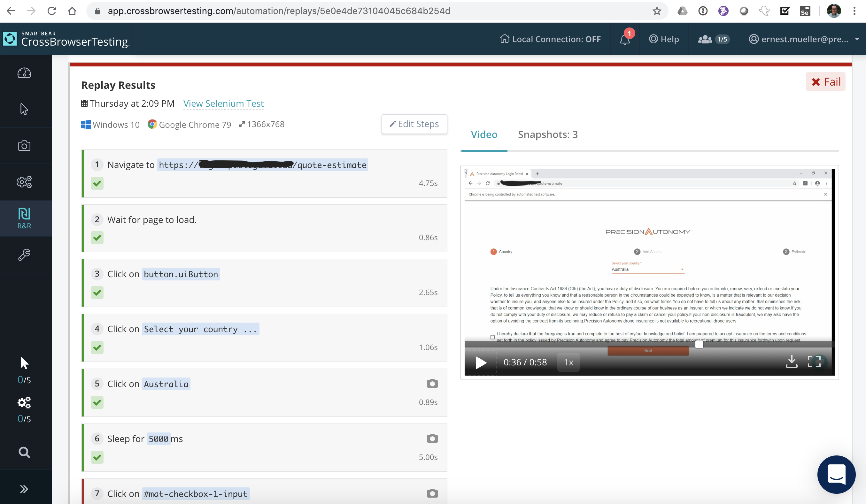This screenshot has height=504, width=866.
Task: Select the Video tab
Action: tap(484, 135)
